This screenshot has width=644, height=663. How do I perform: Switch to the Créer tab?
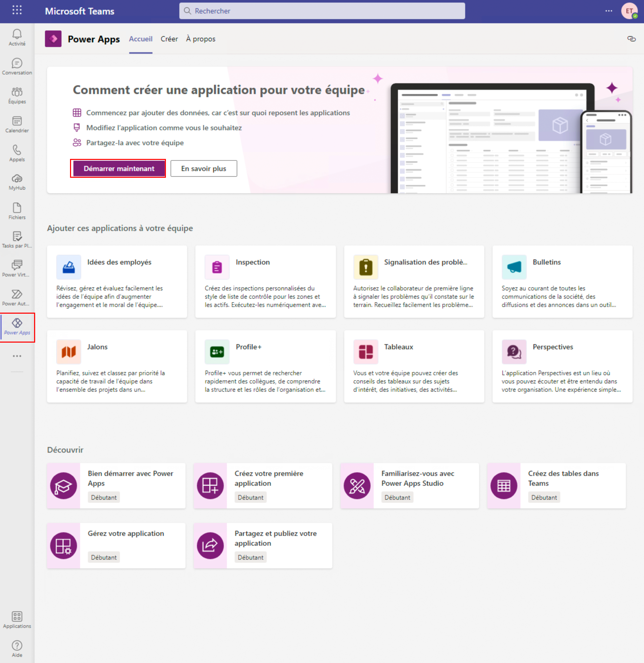coord(169,39)
